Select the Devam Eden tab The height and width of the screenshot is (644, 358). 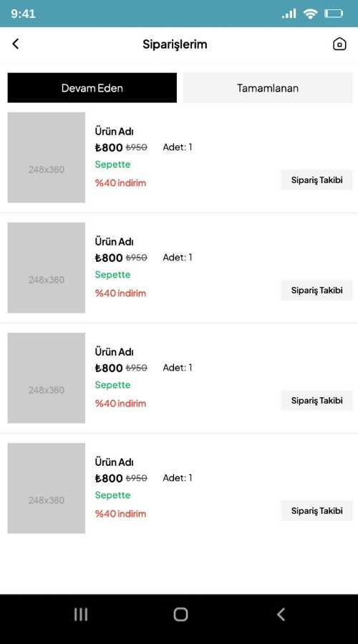tap(92, 88)
